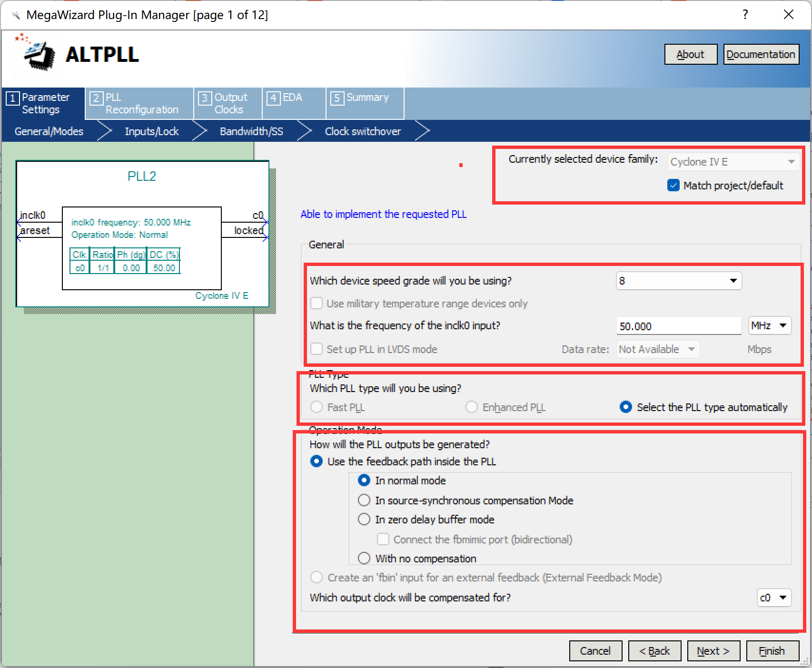Open the compensated output clock c0 dropdown

[x=774, y=598]
